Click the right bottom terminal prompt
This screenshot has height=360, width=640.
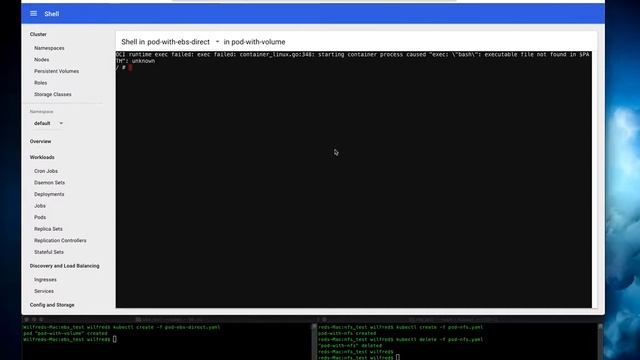coord(359,358)
